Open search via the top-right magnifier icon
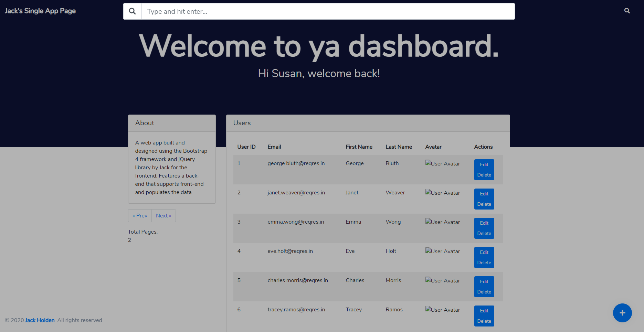 click(x=627, y=11)
